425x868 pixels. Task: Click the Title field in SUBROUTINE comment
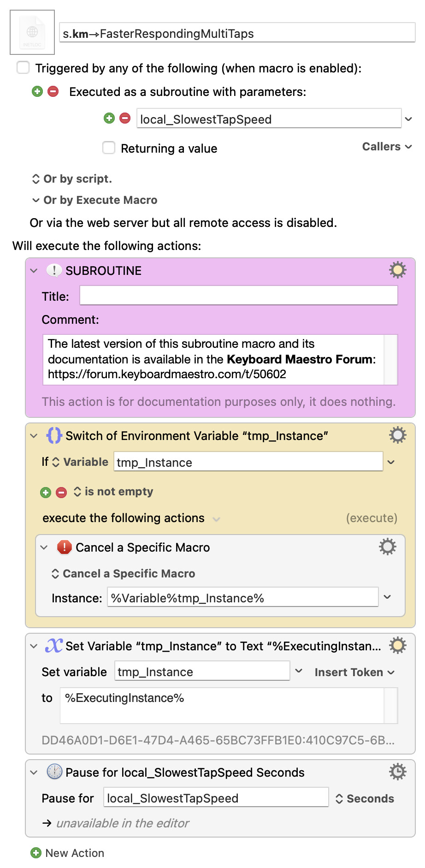(x=238, y=295)
